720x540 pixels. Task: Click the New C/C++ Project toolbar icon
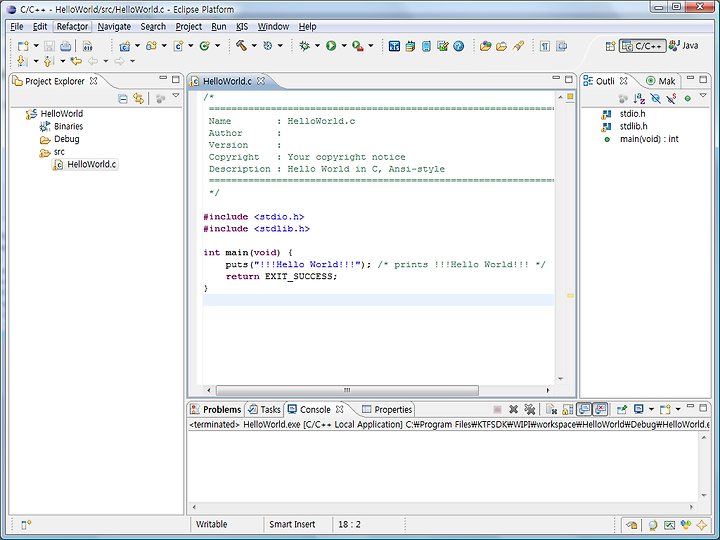(x=124, y=46)
